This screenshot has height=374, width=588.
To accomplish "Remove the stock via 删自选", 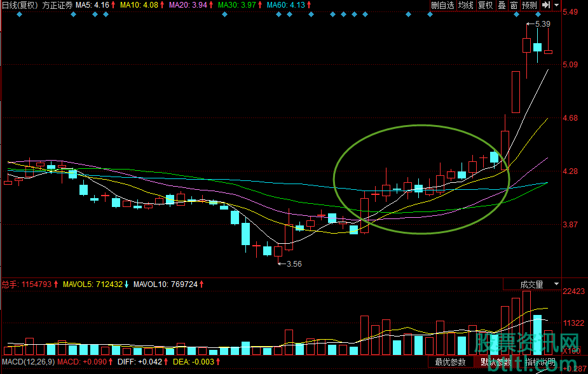I will pos(443,5).
